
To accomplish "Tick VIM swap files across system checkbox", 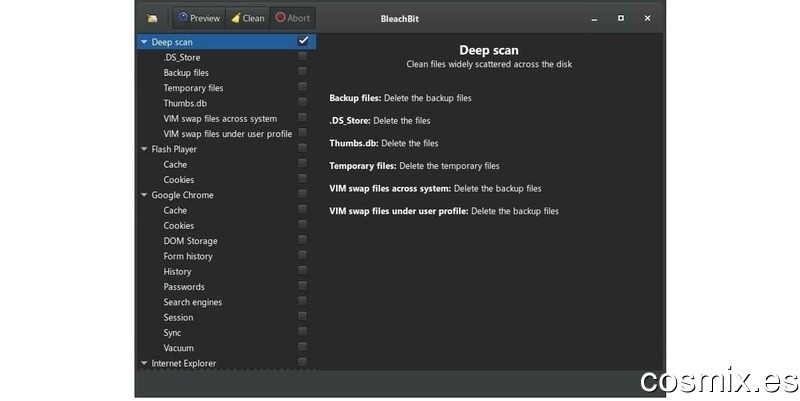I will pos(303,117).
